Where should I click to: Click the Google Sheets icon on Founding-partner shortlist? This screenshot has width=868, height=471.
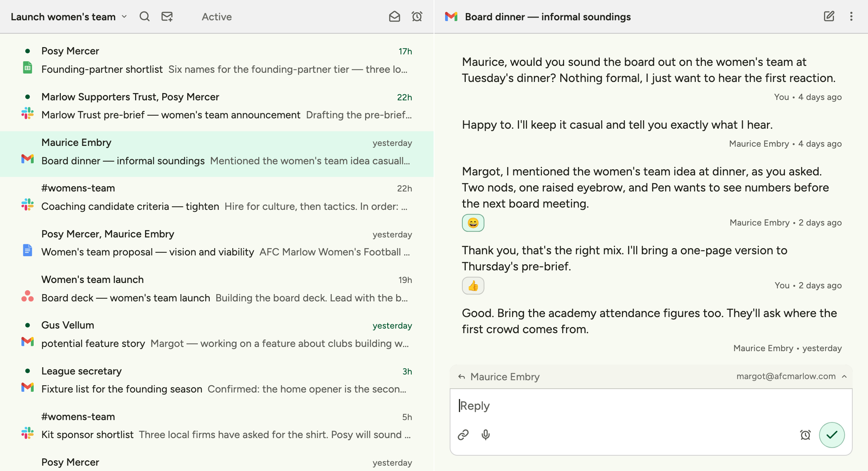tap(28, 68)
